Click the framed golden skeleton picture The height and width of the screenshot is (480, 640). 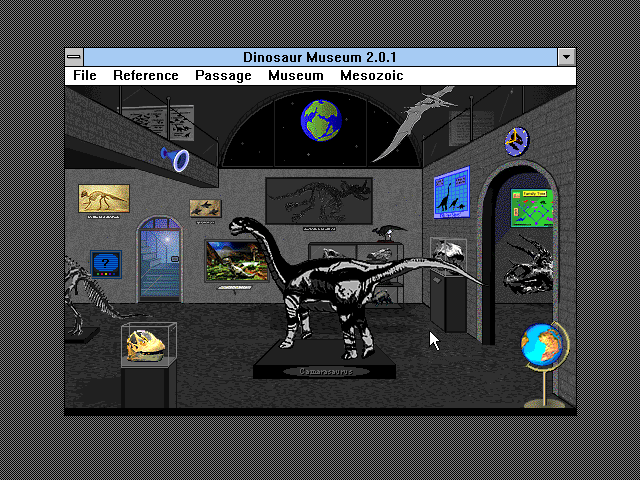(104, 198)
